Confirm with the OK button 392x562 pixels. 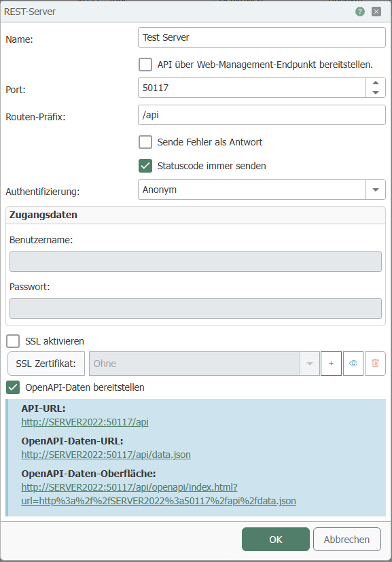[276, 539]
